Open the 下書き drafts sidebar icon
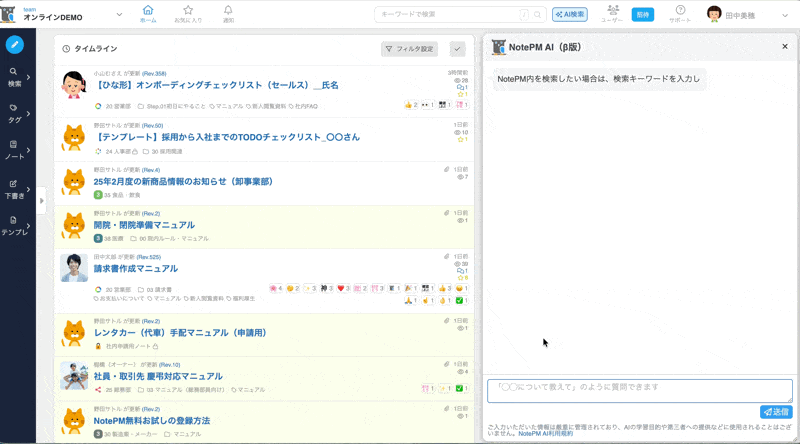Viewport: 800px width, 444px height. 14,189
